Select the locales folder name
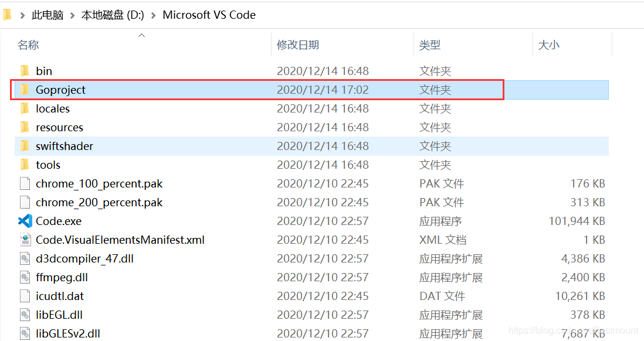 (53, 109)
